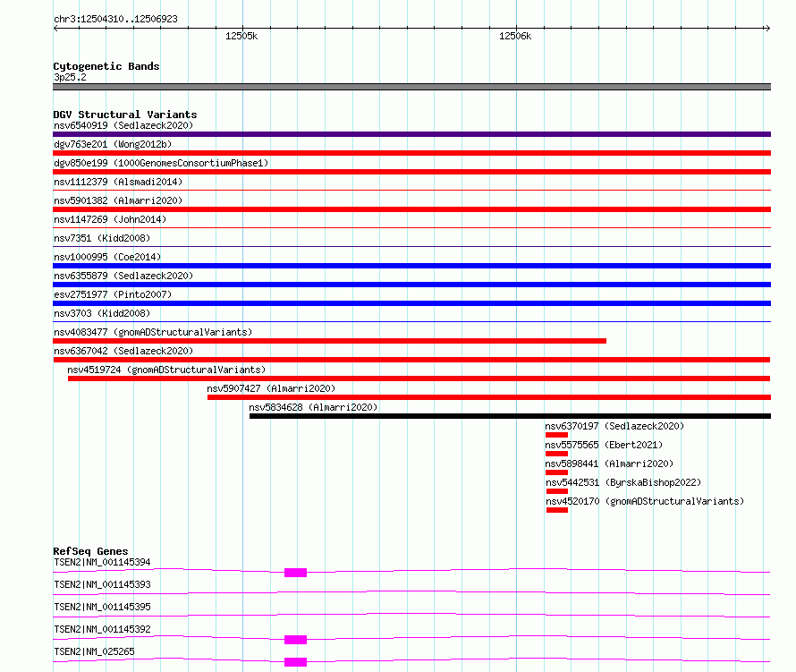
Task: Select nsv5834628 (Almarri2020) label
Action: point(313,407)
